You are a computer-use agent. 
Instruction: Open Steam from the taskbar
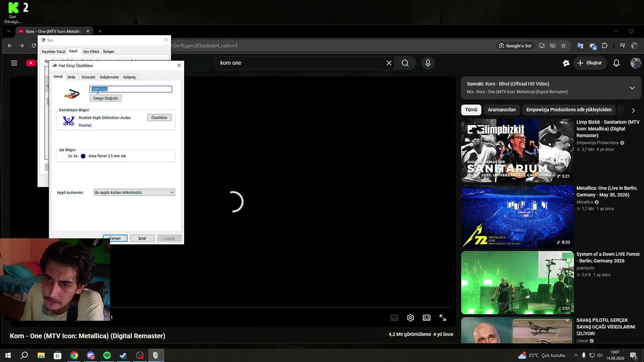[123, 355]
